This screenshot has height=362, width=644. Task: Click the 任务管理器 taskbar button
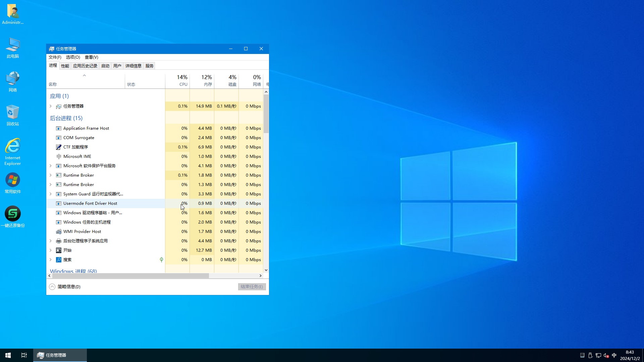tap(60, 355)
